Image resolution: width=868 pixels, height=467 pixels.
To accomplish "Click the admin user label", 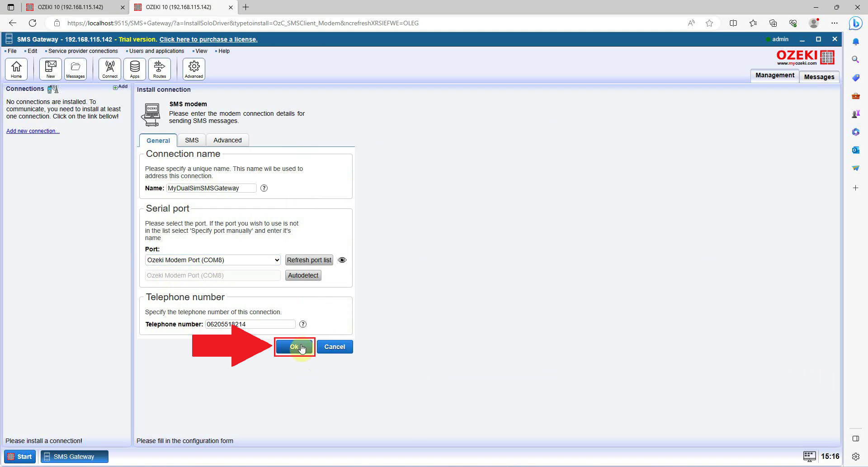I will tap(780, 39).
